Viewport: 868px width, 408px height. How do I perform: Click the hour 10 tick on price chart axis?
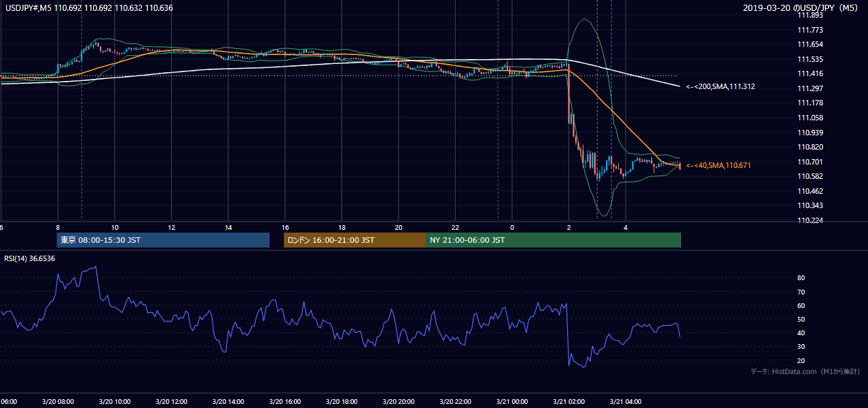115,227
